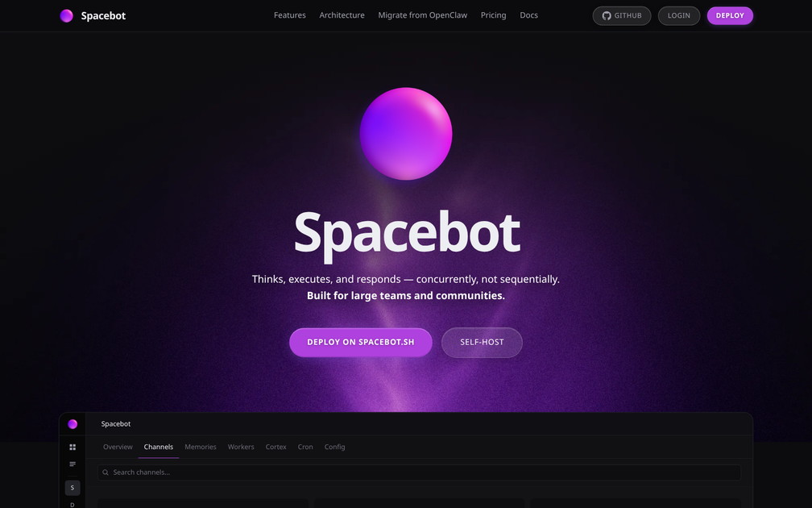812x508 pixels.
Task: Switch to the Overview tab
Action: [118, 447]
